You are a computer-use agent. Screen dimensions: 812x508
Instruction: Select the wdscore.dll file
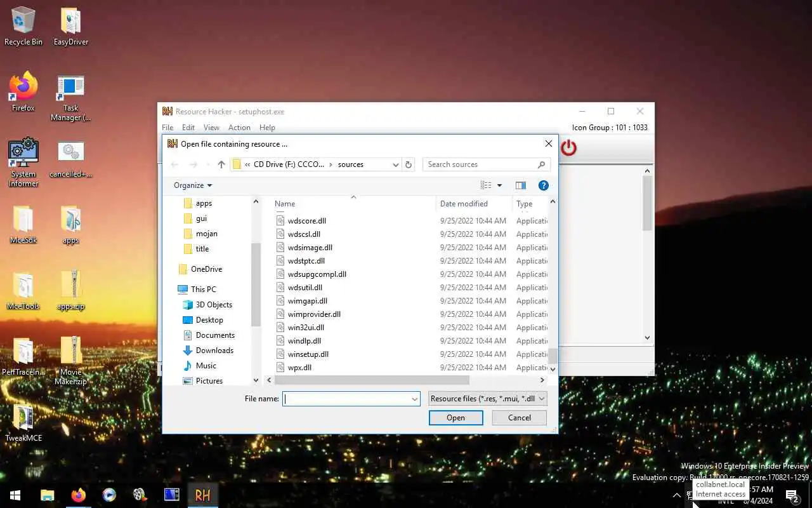click(x=307, y=221)
